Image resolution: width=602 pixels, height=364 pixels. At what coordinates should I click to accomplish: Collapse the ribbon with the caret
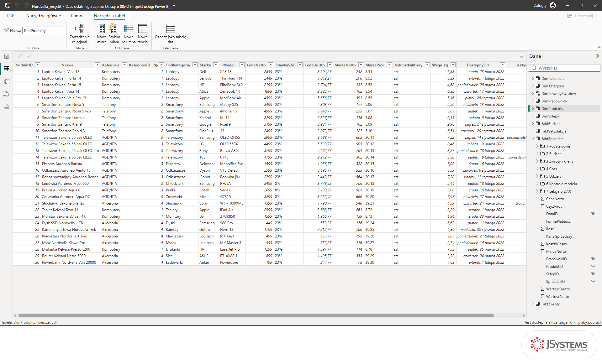(599, 47)
